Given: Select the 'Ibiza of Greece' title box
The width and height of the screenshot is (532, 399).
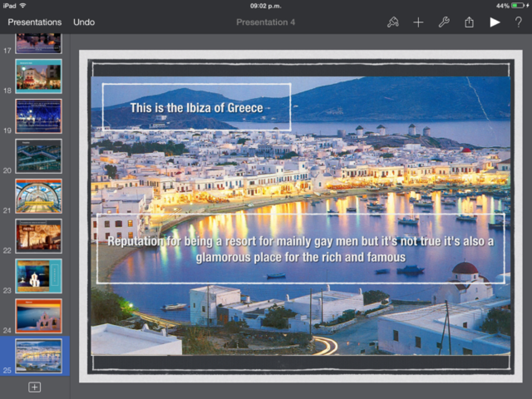Looking at the screenshot, I should 196,107.
